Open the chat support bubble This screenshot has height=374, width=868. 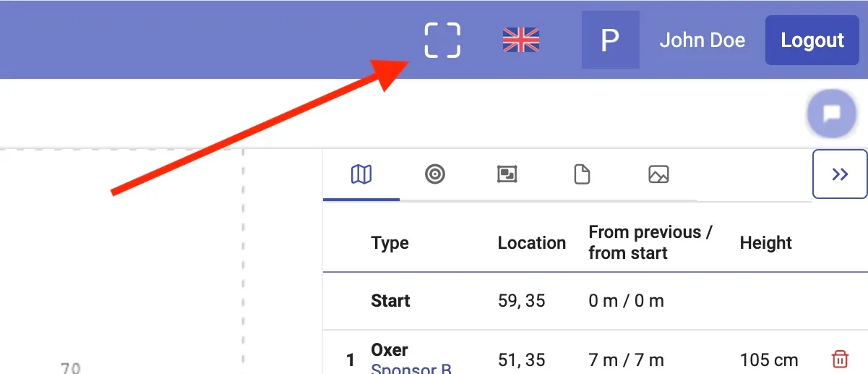(831, 114)
